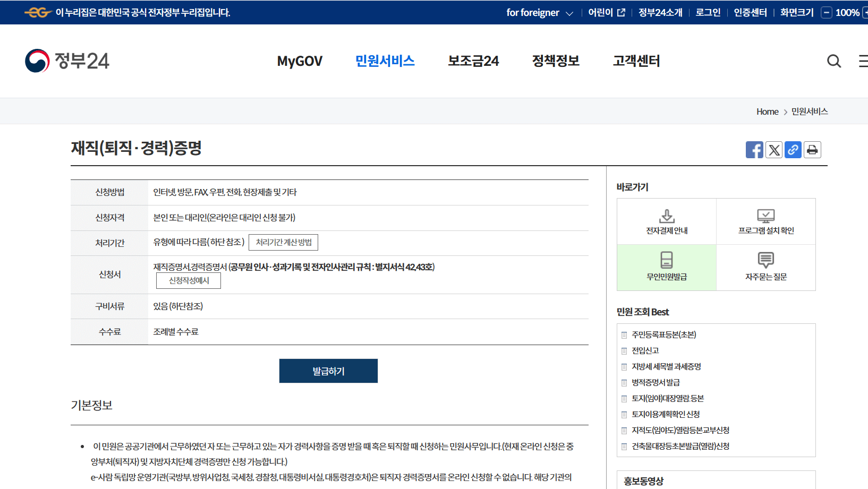The height and width of the screenshot is (489, 868).
Task: Click the 발급하기 button
Action: tap(328, 371)
